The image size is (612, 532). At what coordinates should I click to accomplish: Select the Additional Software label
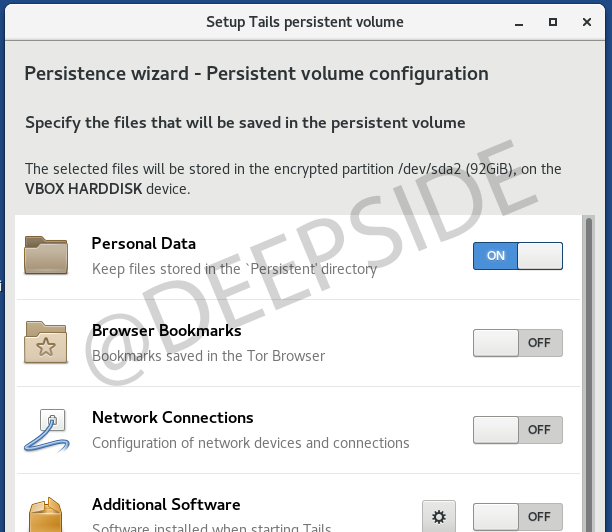point(166,505)
